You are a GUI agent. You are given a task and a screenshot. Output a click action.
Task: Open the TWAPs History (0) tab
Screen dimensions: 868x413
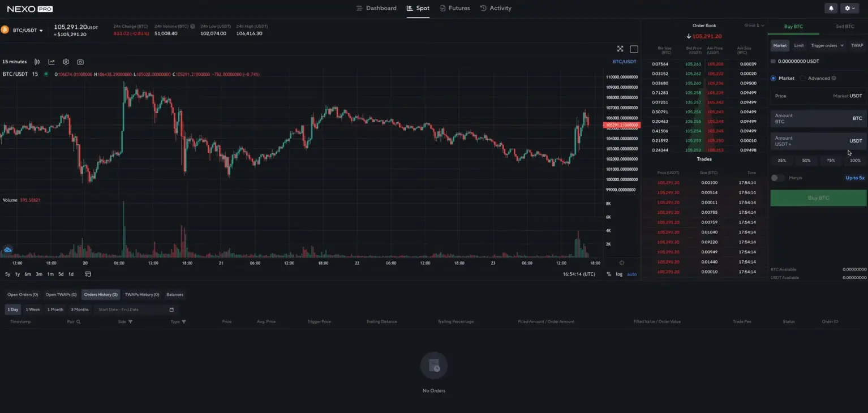(x=142, y=295)
